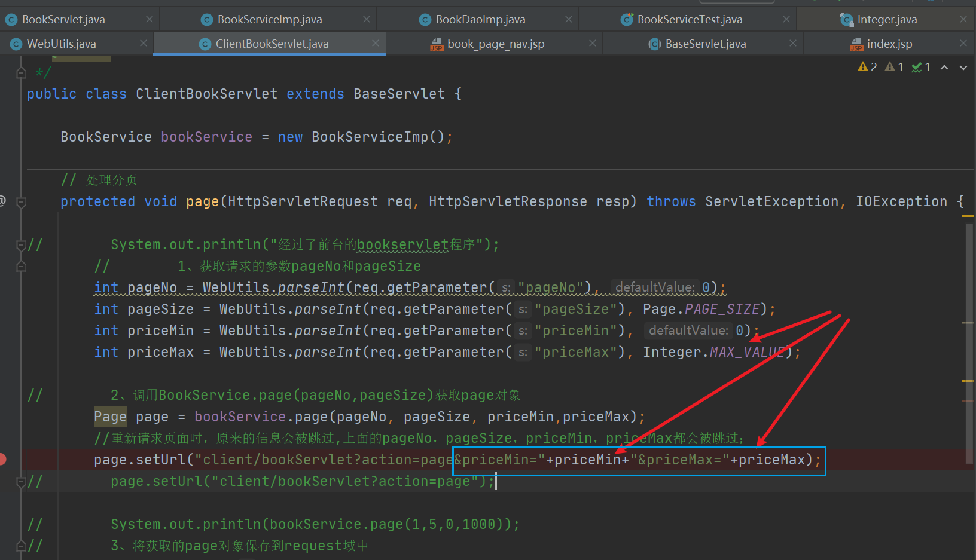Open the index.jsp tab
Viewport: 976px width, 560px height.
(x=889, y=44)
